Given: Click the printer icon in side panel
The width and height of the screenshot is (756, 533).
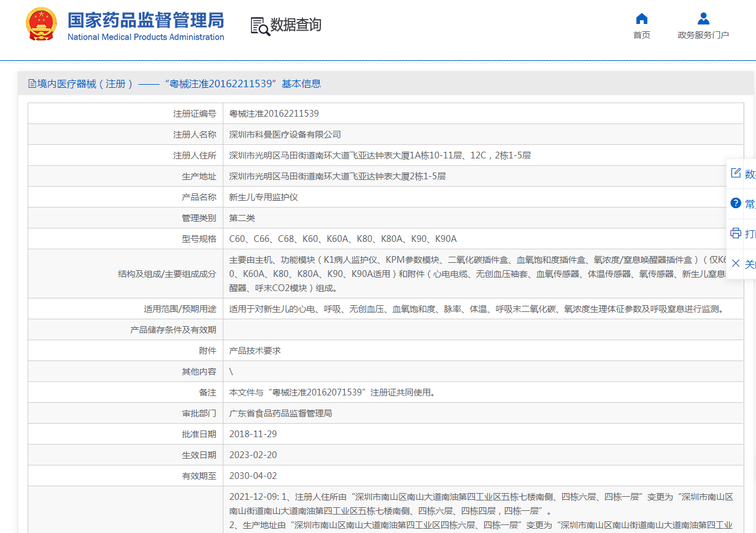Looking at the screenshot, I should pyautogui.click(x=736, y=233).
